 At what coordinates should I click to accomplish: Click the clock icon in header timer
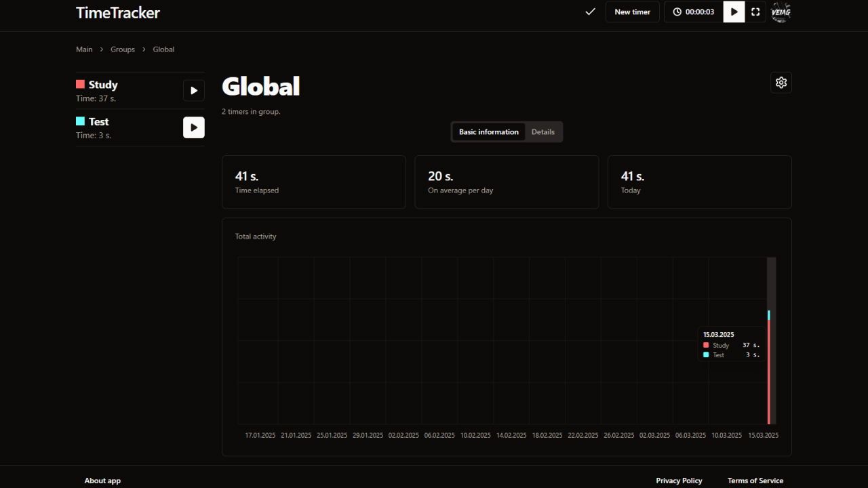[x=677, y=12]
